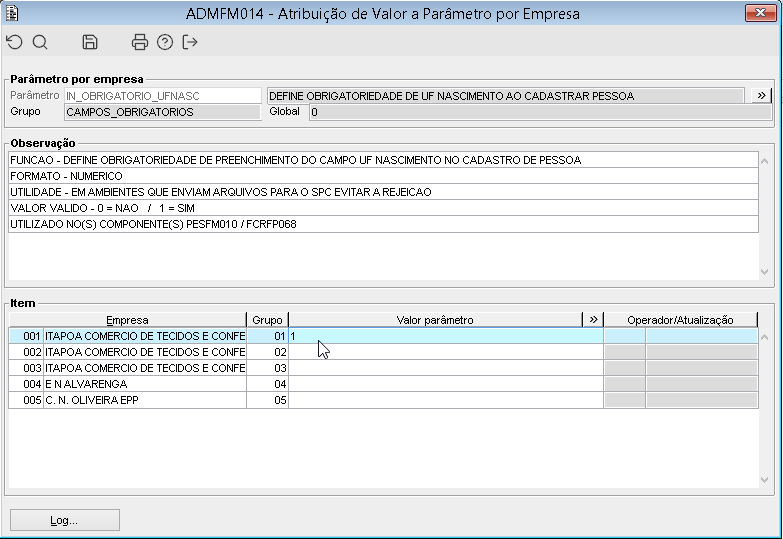Click the VALOR VALIDO observation line
783x539 pixels.
coord(384,208)
